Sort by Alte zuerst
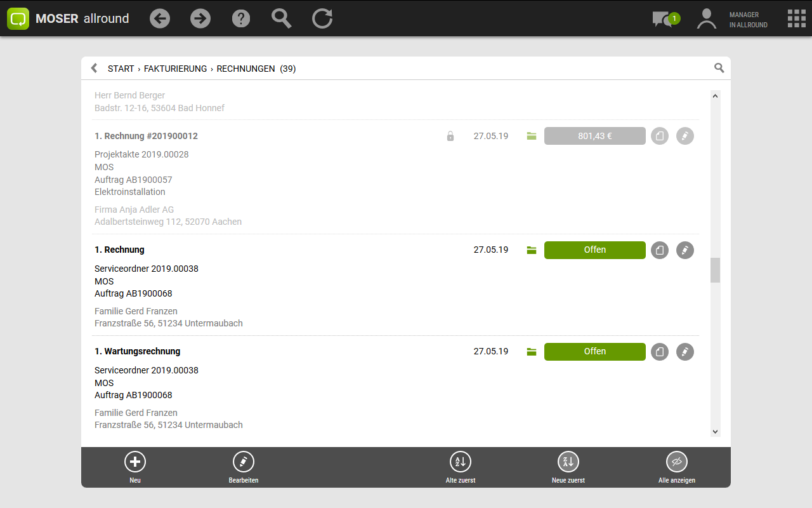The height and width of the screenshot is (508, 812). [x=461, y=467]
